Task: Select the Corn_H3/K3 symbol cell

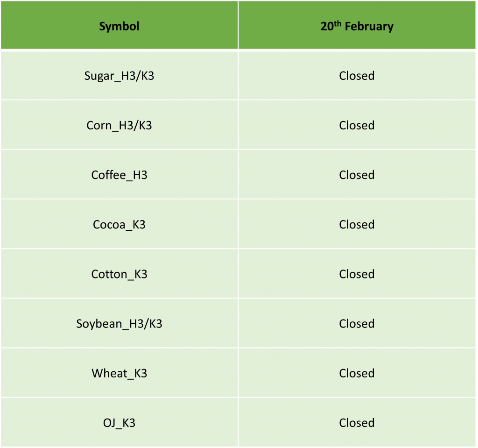Action: coord(119,125)
